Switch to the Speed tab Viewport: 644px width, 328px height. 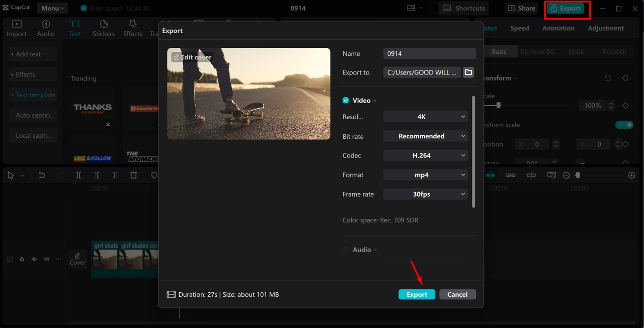click(x=519, y=28)
